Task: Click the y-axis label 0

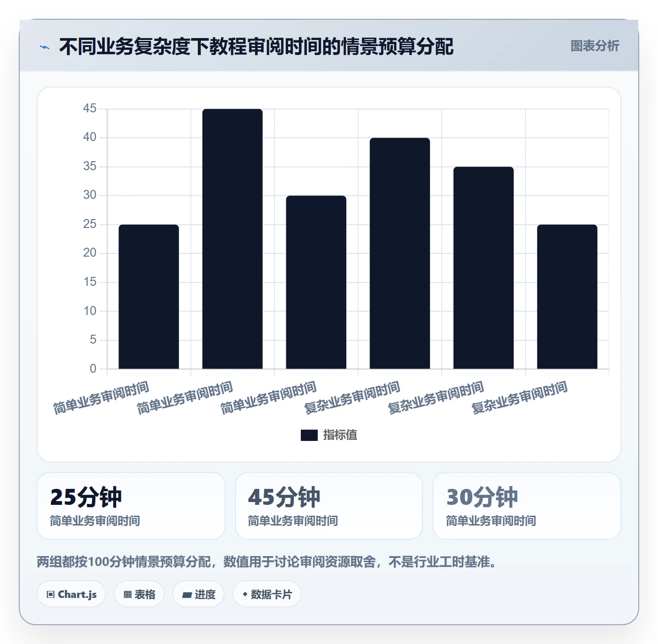Action: tap(93, 369)
